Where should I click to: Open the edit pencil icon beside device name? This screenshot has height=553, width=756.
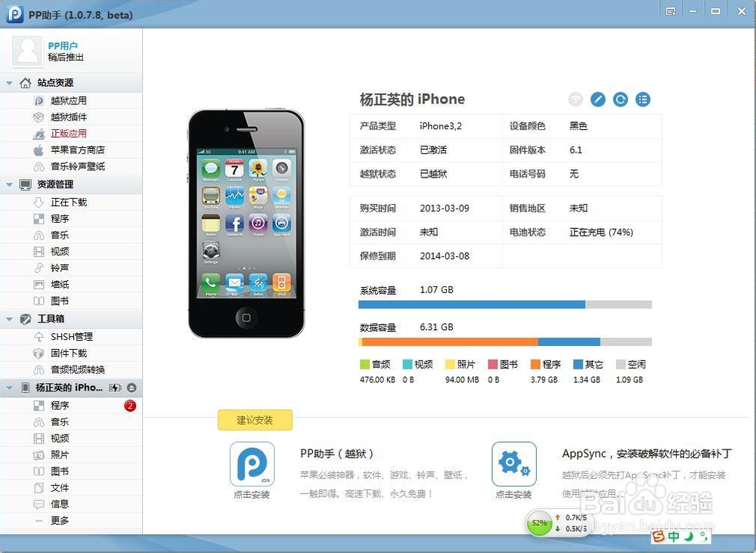[x=598, y=99]
